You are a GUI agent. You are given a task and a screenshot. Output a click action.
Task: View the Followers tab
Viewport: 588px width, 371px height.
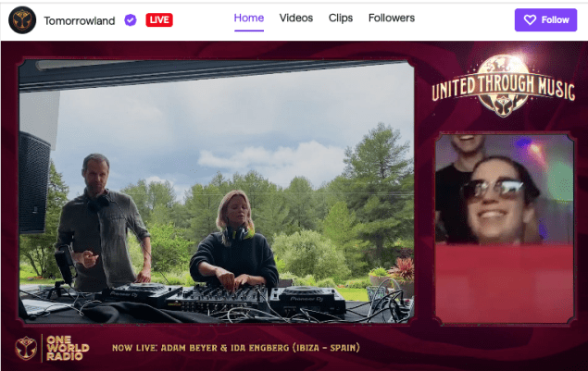[x=392, y=19]
